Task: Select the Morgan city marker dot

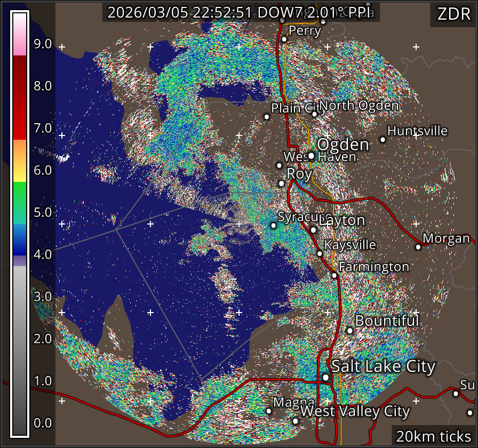Action: (418, 246)
